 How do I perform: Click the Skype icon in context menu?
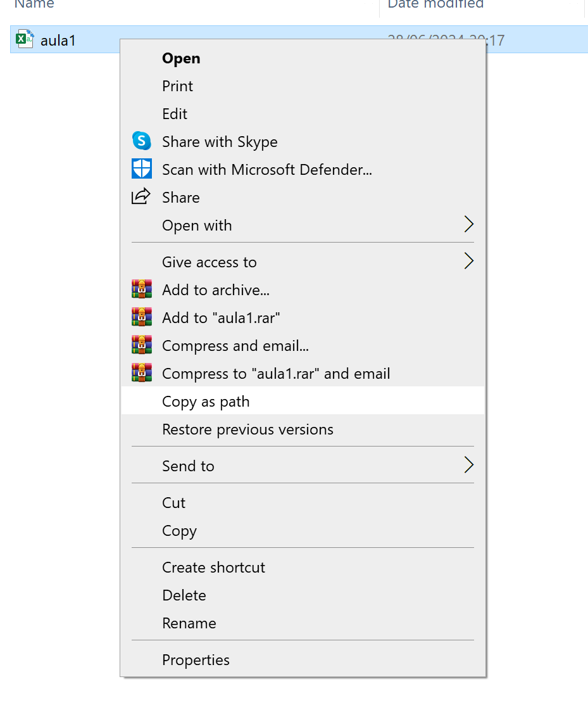[x=141, y=141]
